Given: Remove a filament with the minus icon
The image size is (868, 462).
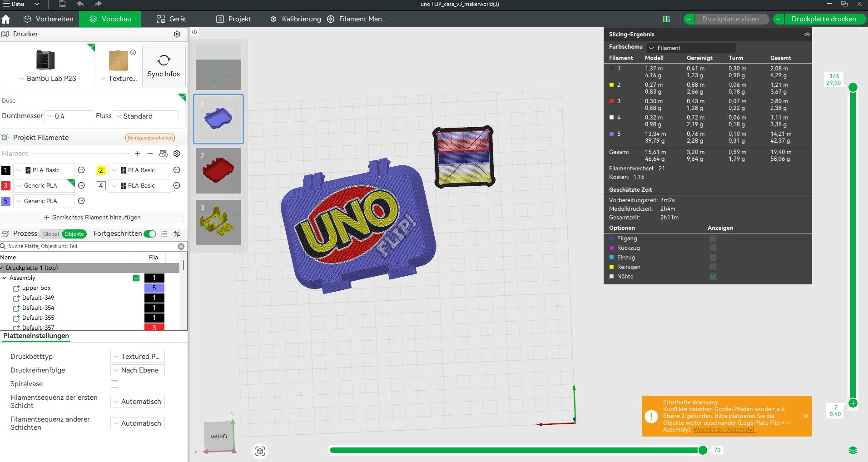Looking at the screenshot, I should [x=150, y=154].
